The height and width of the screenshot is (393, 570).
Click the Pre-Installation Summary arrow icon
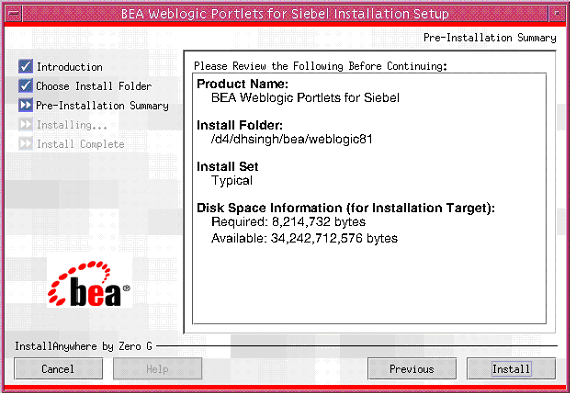[x=25, y=105]
